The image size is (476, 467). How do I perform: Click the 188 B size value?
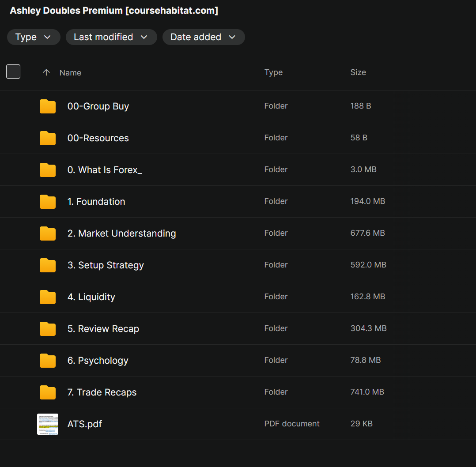[361, 106]
